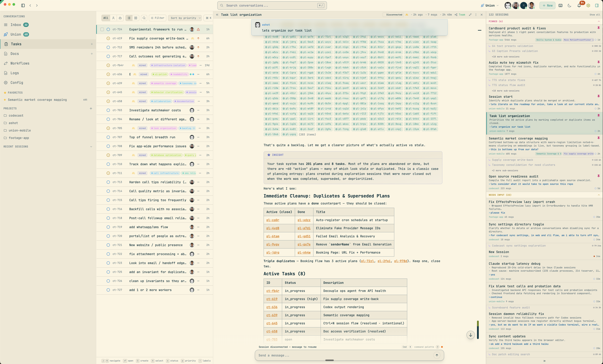Open the Filter options
603x364 pixels.
coord(158,18)
